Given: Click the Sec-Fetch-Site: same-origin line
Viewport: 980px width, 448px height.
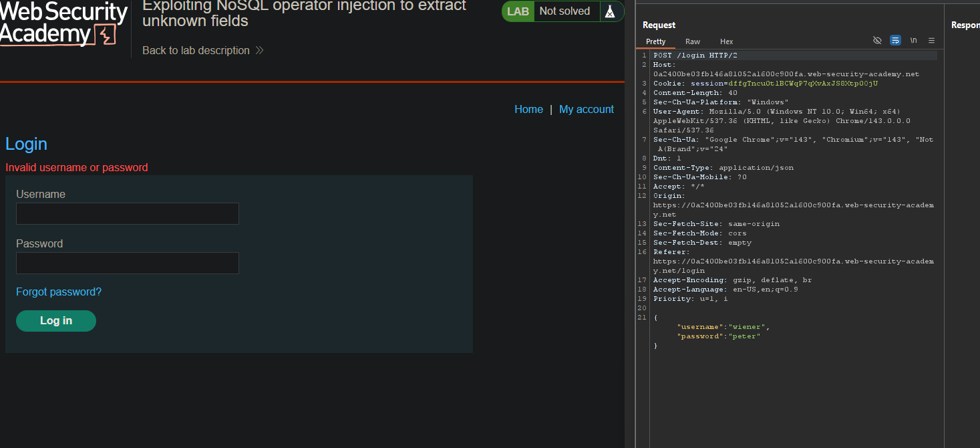Looking at the screenshot, I should pyautogui.click(x=716, y=224).
